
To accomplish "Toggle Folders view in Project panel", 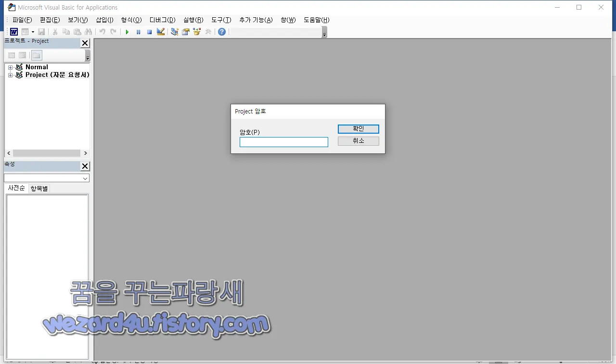I will pyautogui.click(x=37, y=55).
